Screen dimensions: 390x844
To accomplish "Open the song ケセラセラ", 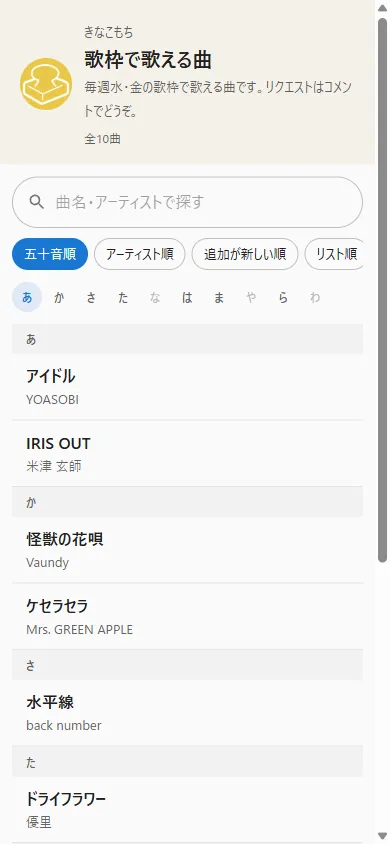I will coord(187,616).
